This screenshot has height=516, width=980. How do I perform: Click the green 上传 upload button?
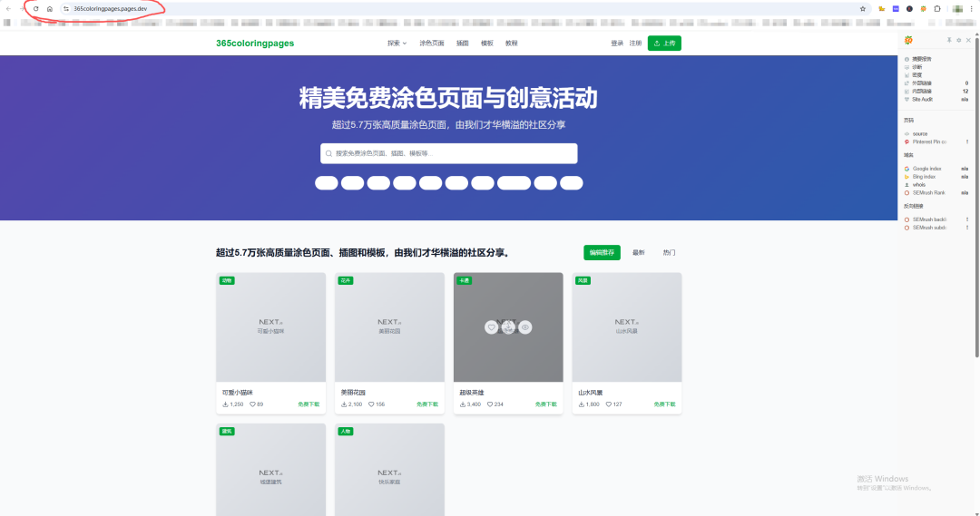click(x=664, y=44)
